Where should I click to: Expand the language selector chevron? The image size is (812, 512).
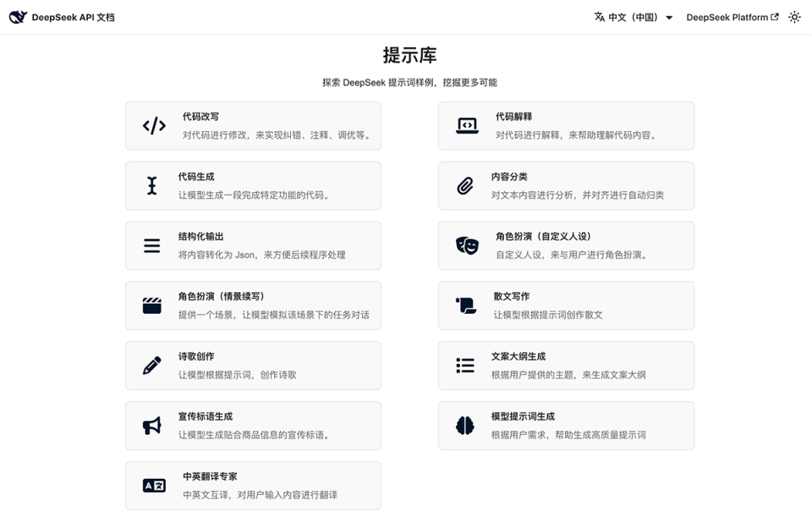tap(668, 16)
